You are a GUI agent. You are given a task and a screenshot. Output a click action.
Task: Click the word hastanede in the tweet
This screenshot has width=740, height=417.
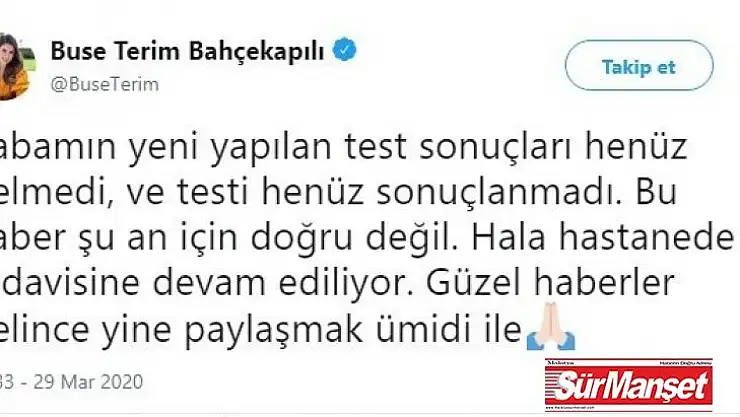(646, 237)
